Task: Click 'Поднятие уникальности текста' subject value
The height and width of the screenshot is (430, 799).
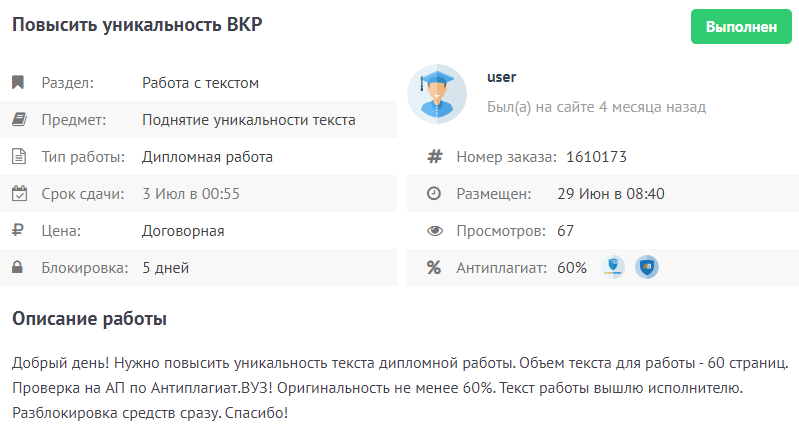Action: [x=248, y=120]
